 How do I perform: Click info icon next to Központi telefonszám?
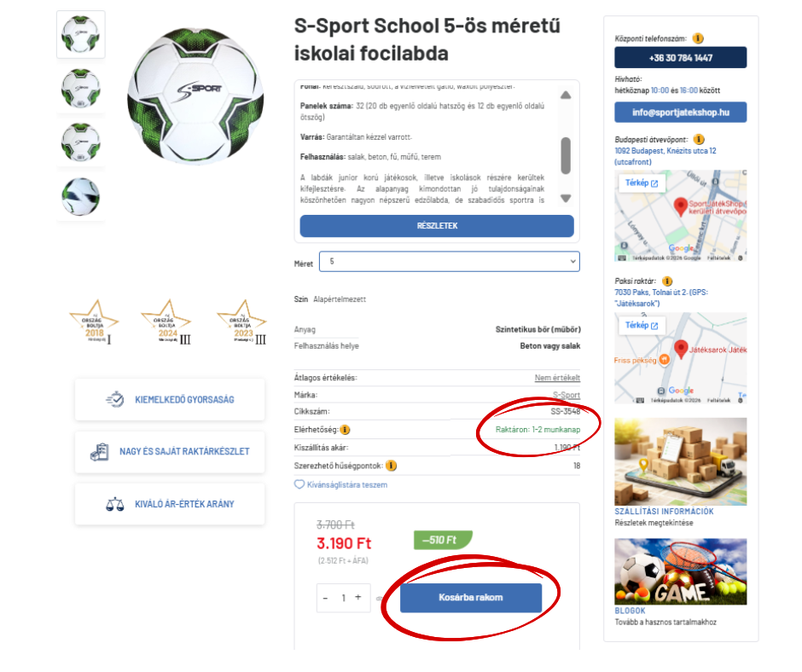(698, 38)
